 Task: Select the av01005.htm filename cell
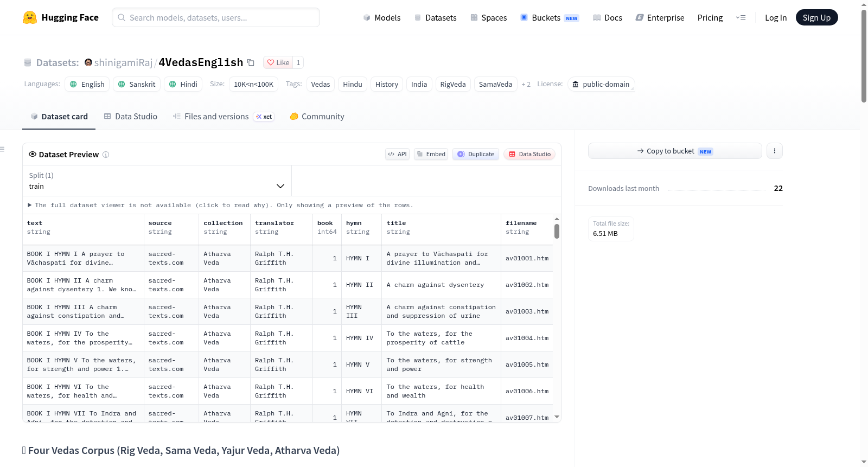pyautogui.click(x=527, y=364)
